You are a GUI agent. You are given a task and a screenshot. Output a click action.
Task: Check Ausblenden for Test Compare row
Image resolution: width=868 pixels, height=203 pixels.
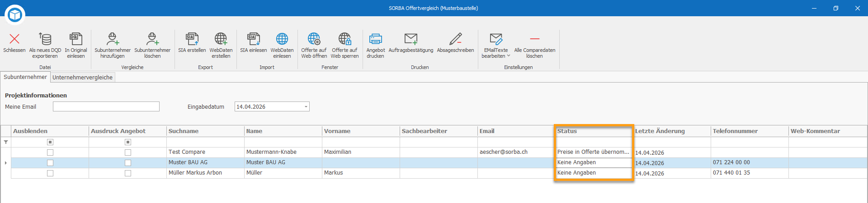[50, 152]
